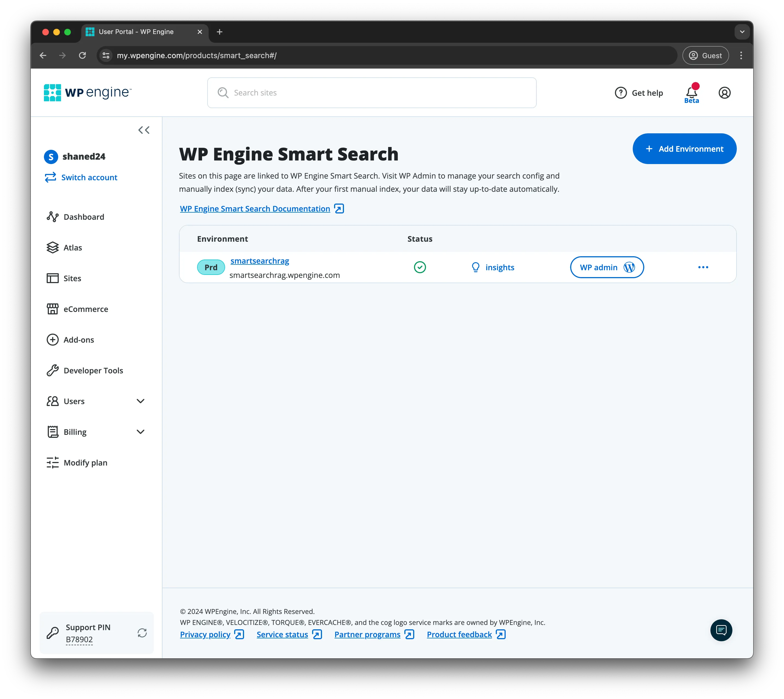The width and height of the screenshot is (784, 699).
Task: Reload the browser page
Action: (82, 55)
